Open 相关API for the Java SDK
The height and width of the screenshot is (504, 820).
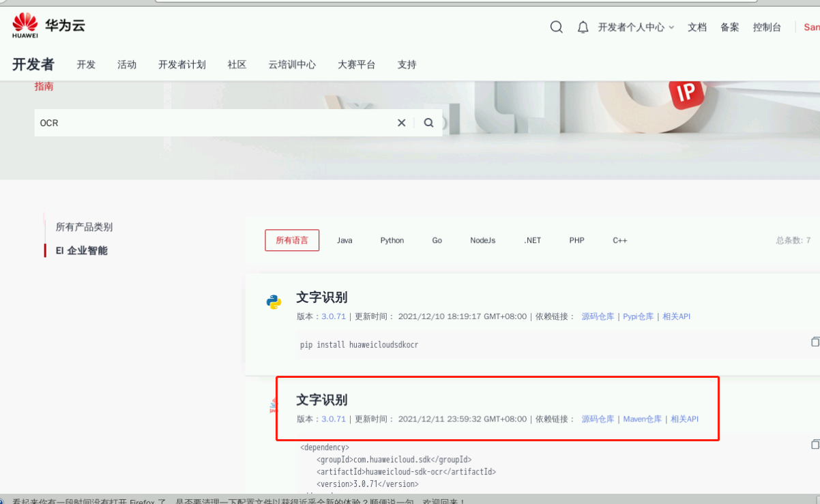click(685, 419)
